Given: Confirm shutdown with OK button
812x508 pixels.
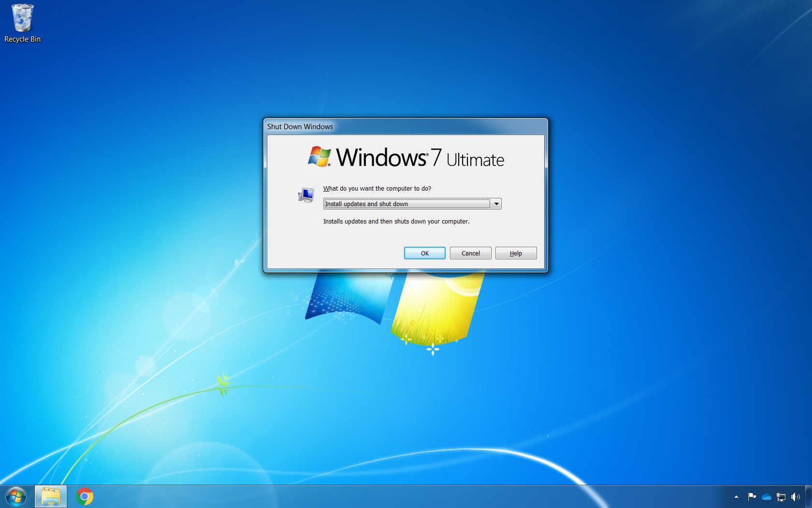Looking at the screenshot, I should 425,253.
